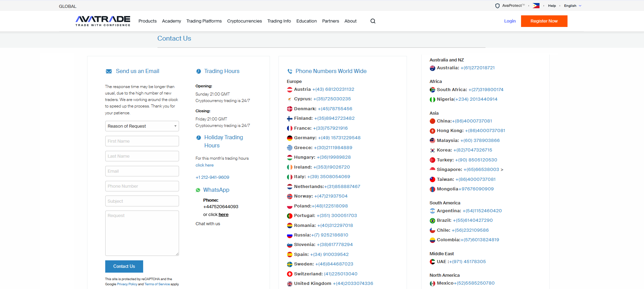This screenshot has height=289, width=644.
Task: Click the +1 212-941-9609 phone link
Action: [212, 177]
